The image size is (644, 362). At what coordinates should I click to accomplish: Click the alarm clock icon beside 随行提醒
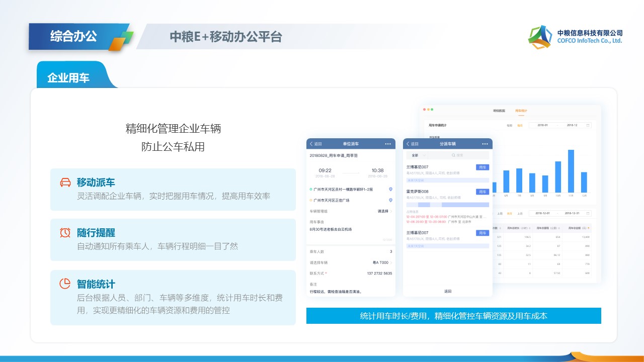(65, 232)
